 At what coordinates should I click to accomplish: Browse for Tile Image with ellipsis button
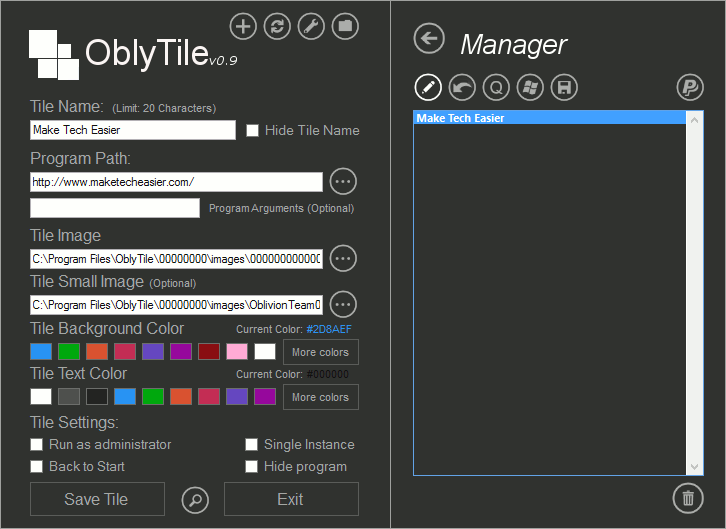(x=343, y=258)
